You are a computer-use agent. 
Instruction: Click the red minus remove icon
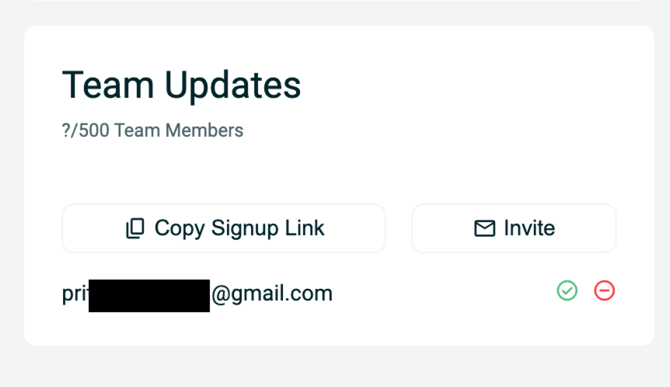coord(604,291)
